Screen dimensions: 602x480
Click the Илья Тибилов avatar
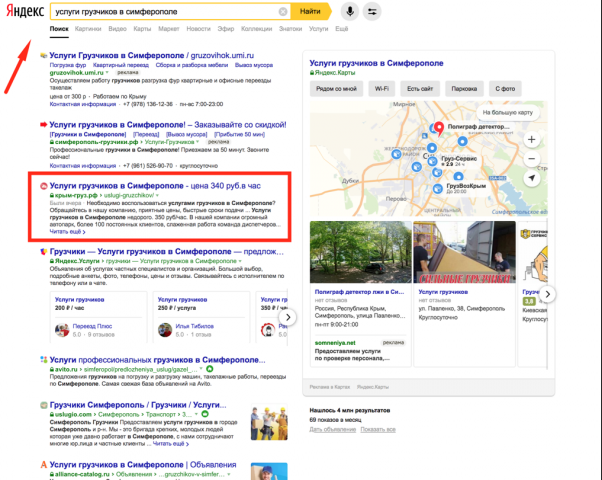pos(165,330)
